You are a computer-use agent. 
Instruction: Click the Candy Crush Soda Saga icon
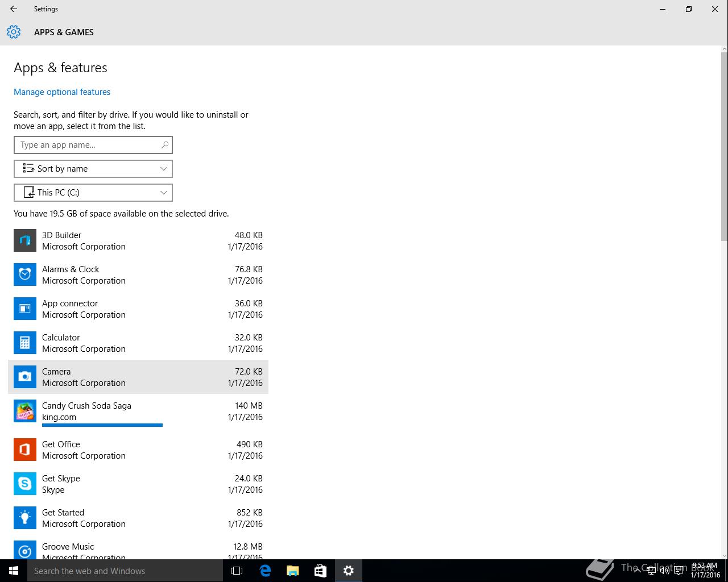coord(25,411)
